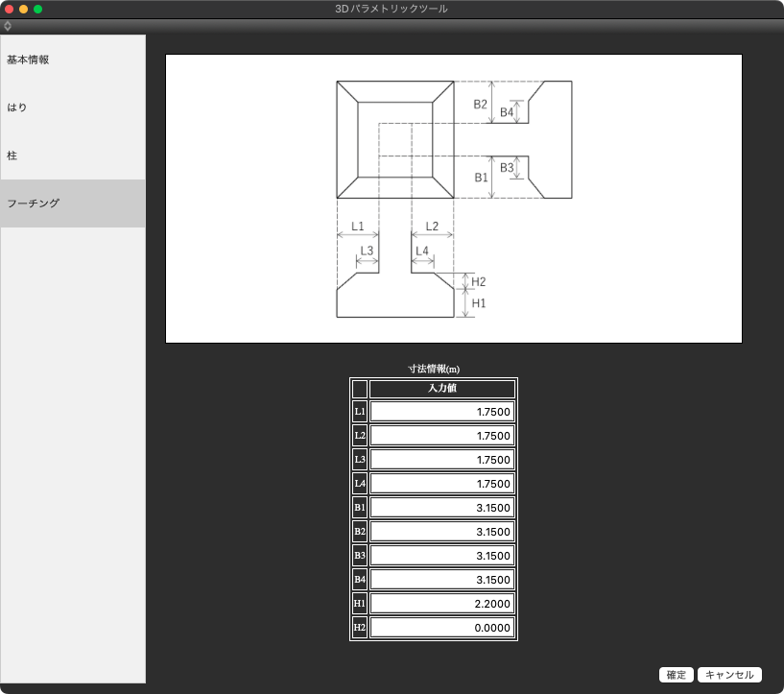This screenshot has height=694, width=784.
Task: Click the B2 label in diagram
Action: tap(480, 104)
